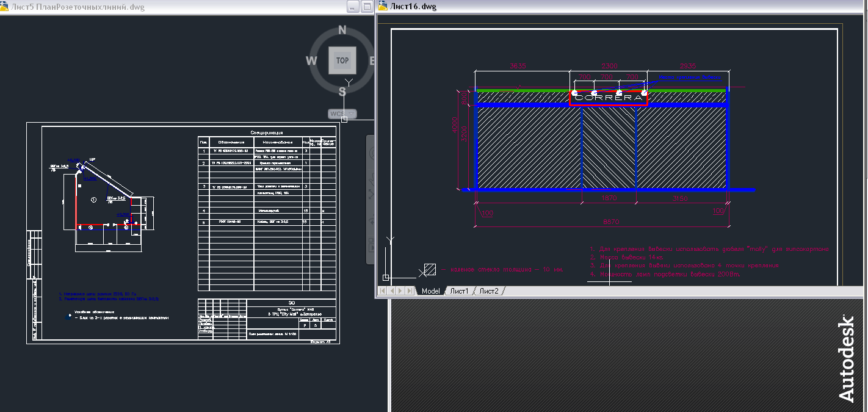Image resolution: width=868 pixels, height=412 pixels.
Task: Click the TOP face of the ViewCube
Action: [342, 60]
